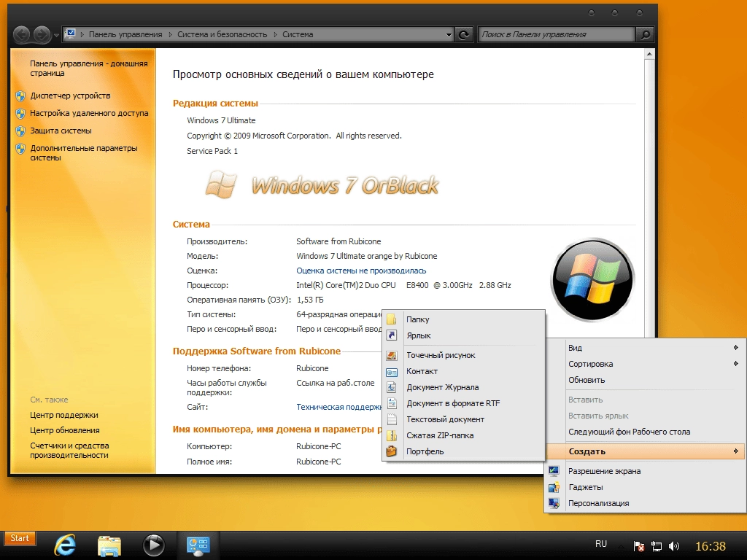Open "Гаджеты" from context menu

[x=645, y=487]
